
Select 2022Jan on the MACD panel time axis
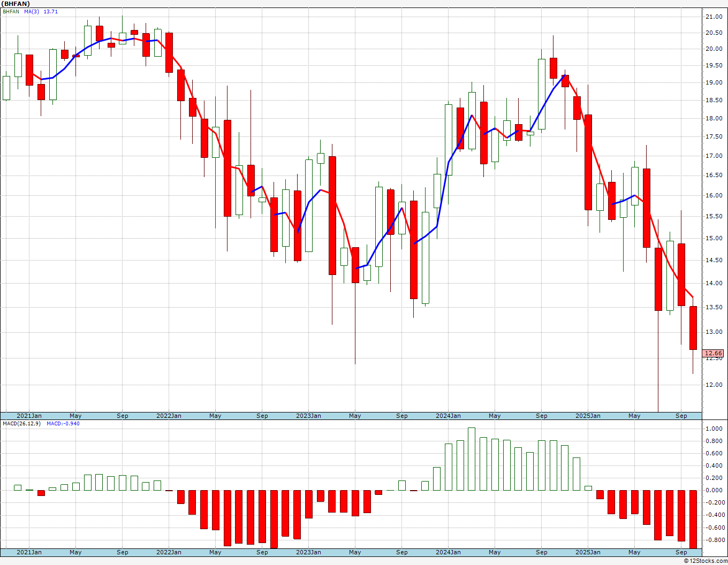click(x=169, y=552)
